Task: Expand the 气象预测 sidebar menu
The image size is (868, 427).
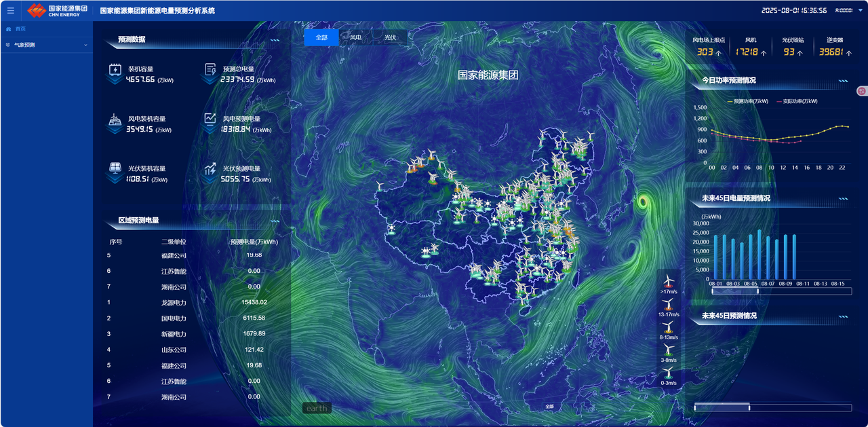Action: pyautogui.click(x=46, y=45)
